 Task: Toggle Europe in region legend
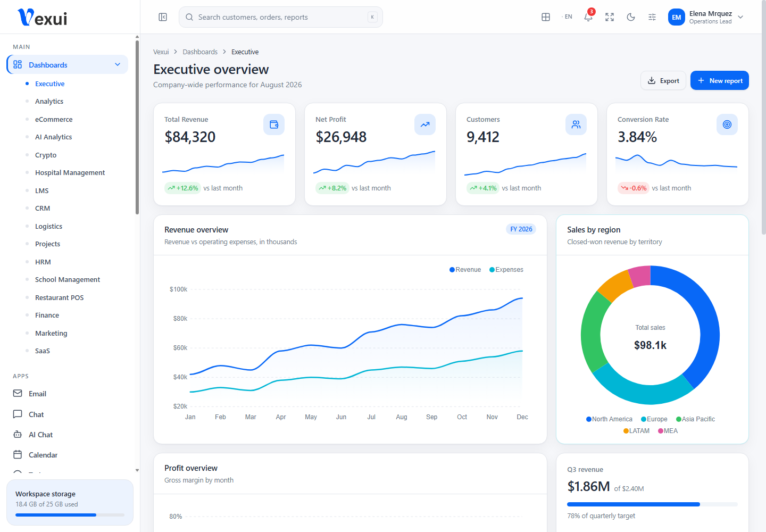(654, 419)
